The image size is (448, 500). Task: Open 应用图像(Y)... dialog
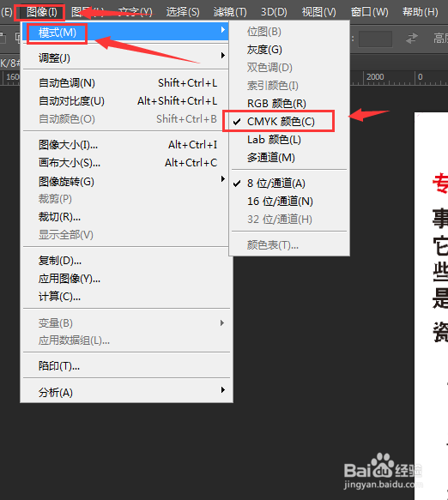(x=126, y=279)
